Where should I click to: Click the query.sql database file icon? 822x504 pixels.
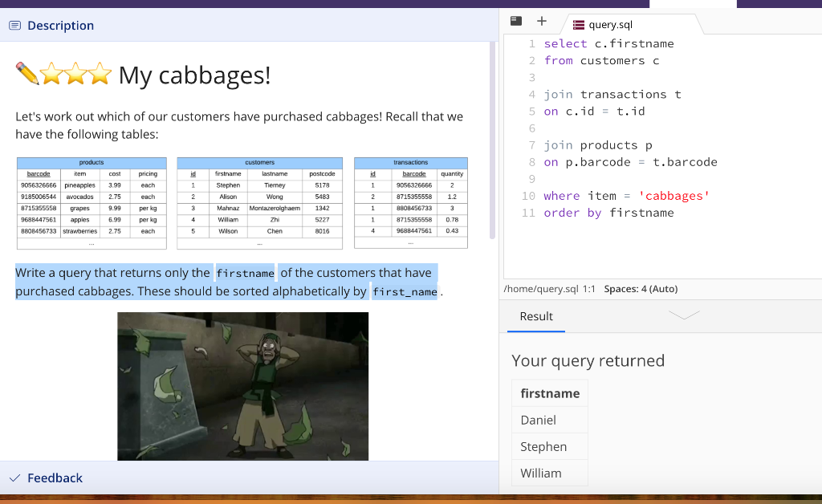(x=579, y=25)
